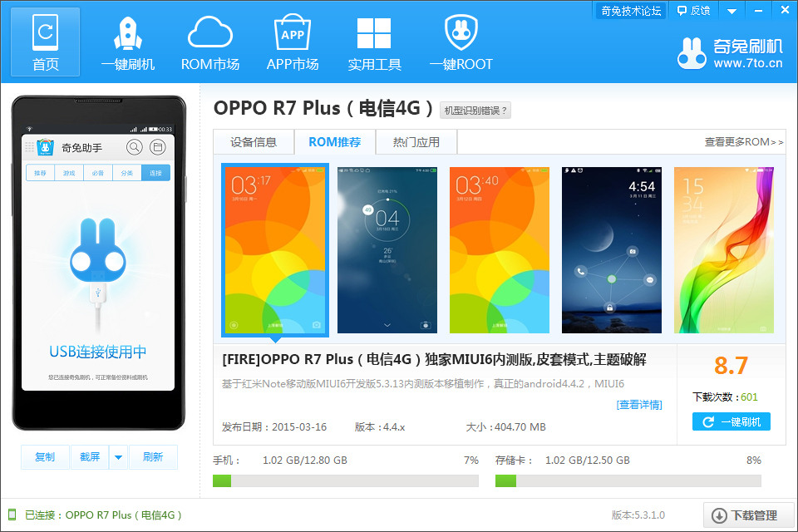
Task: Select the 4:54 dark night ROM thumbnail
Action: coord(611,250)
